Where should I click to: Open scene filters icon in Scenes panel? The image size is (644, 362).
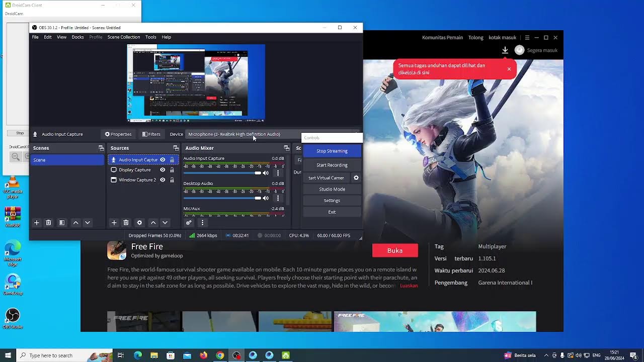pyautogui.click(x=62, y=223)
